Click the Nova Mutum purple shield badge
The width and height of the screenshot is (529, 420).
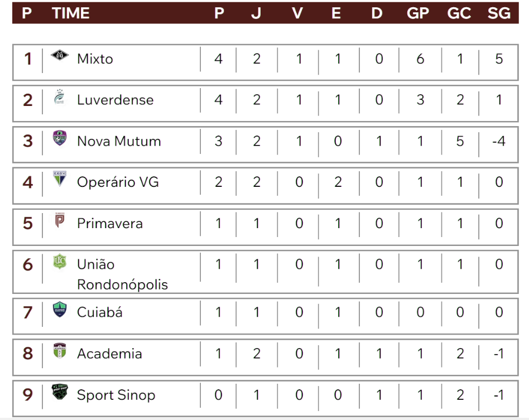pyautogui.click(x=60, y=138)
